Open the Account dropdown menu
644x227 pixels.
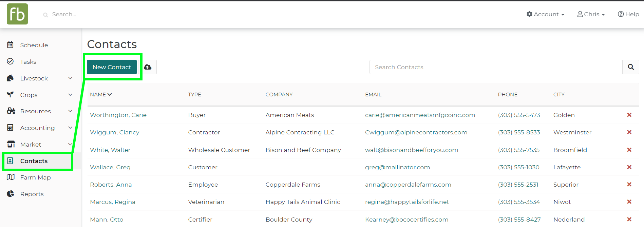point(545,14)
